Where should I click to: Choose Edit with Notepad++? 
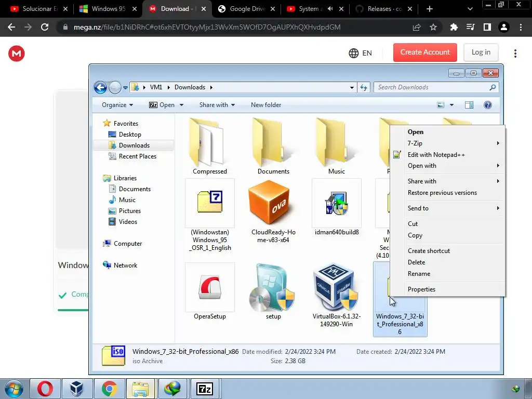point(447,155)
